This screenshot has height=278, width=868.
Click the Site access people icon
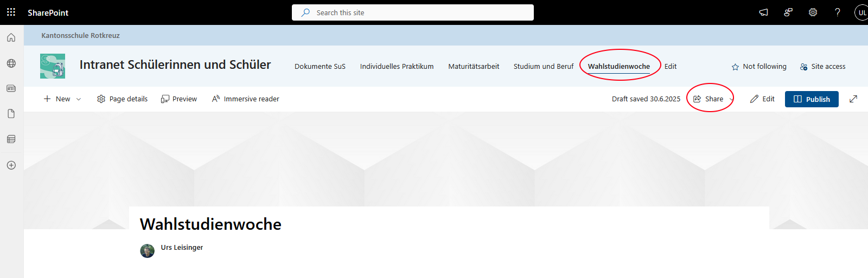tap(803, 67)
